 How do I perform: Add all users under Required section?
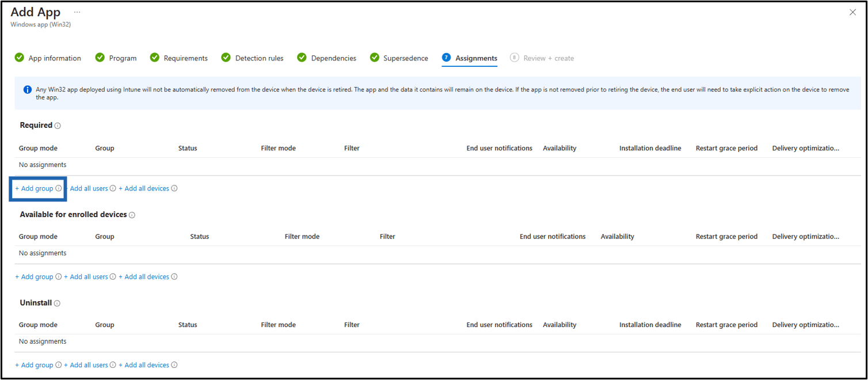[x=89, y=188]
